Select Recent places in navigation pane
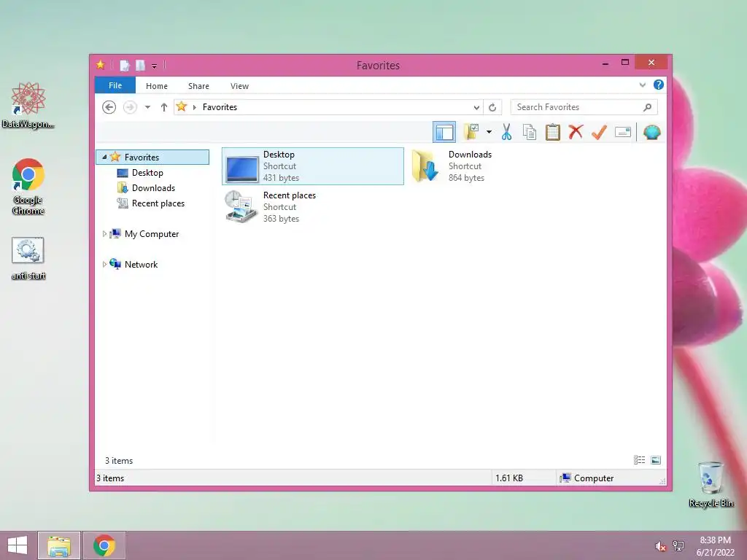The image size is (747, 560). point(158,203)
